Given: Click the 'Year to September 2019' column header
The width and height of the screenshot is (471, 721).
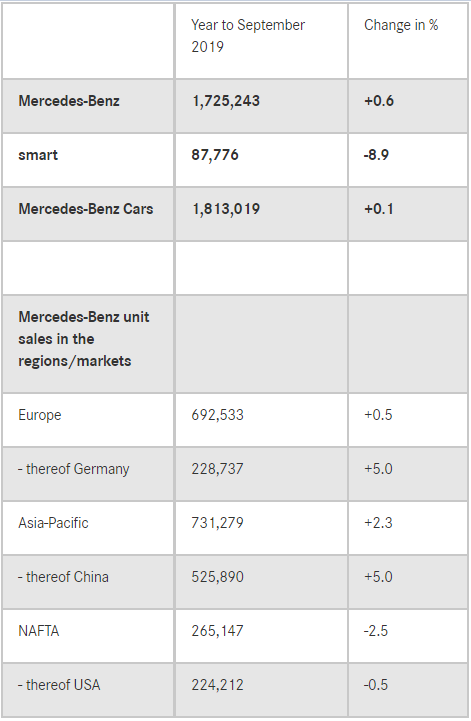Looking at the screenshot, I should coord(248,36).
